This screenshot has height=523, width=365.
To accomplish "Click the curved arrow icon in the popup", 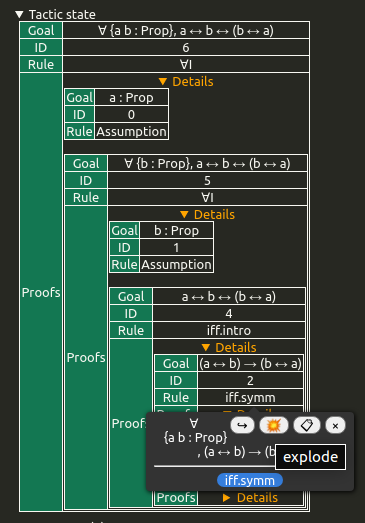I will pyautogui.click(x=242, y=425).
